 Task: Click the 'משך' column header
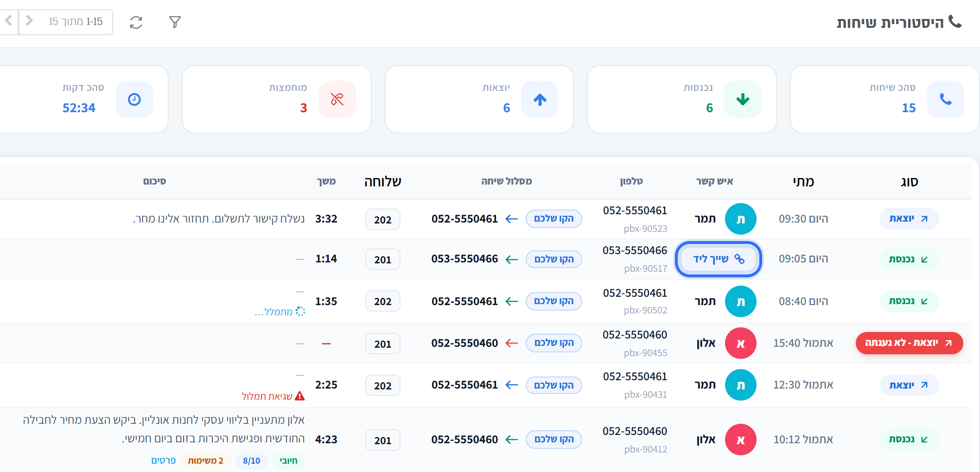point(326,181)
